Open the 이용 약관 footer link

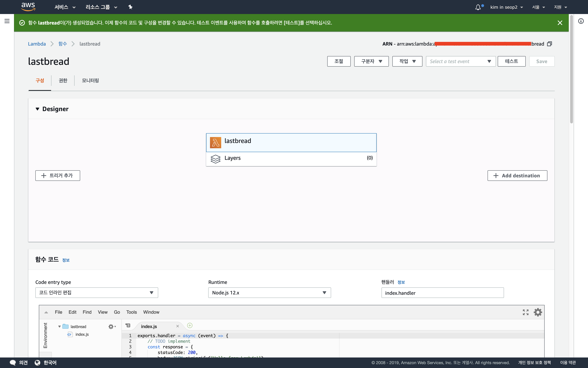568,363
